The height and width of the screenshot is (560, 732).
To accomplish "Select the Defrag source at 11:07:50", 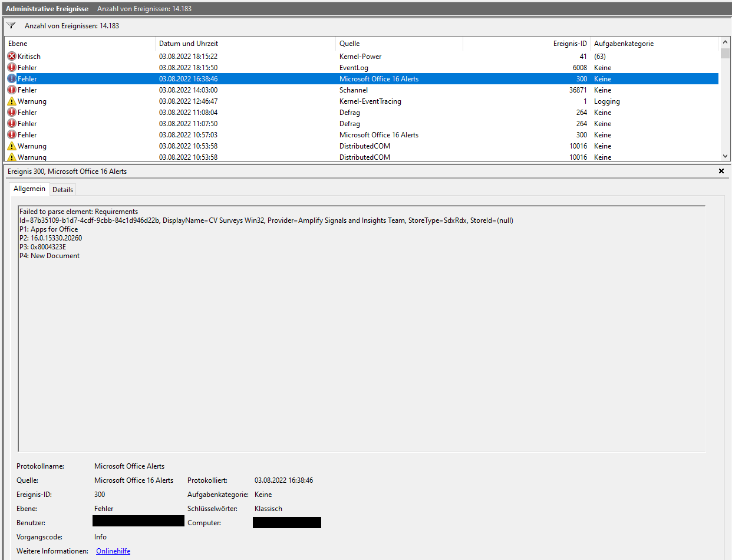I will pyautogui.click(x=349, y=124).
